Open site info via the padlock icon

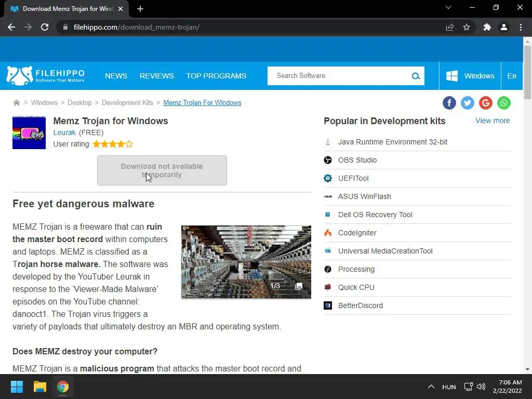pos(65,27)
